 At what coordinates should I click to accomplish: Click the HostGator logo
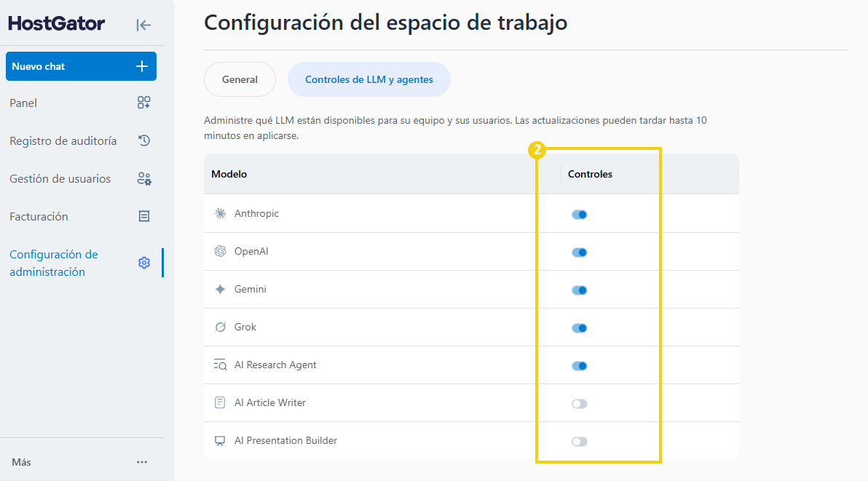tap(57, 23)
